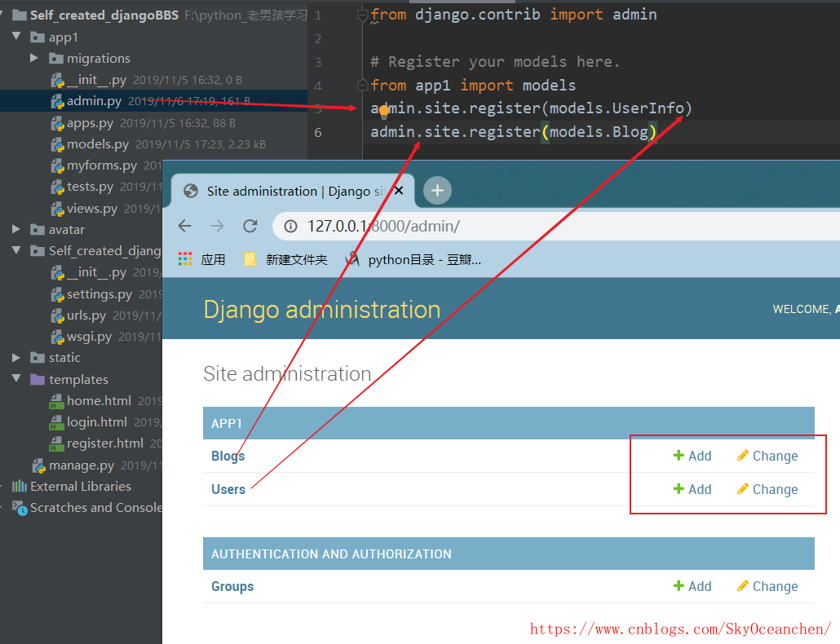Click the site info icon in address bar
This screenshot has width=840, height=644.
(x=290, y=227)
